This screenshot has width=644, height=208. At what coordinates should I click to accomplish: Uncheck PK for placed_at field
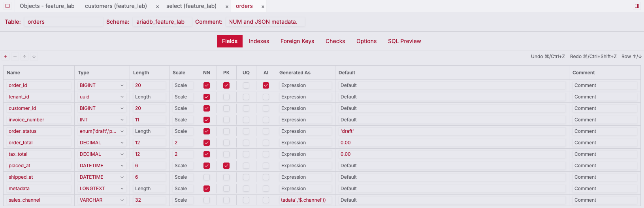click(226, 166)
